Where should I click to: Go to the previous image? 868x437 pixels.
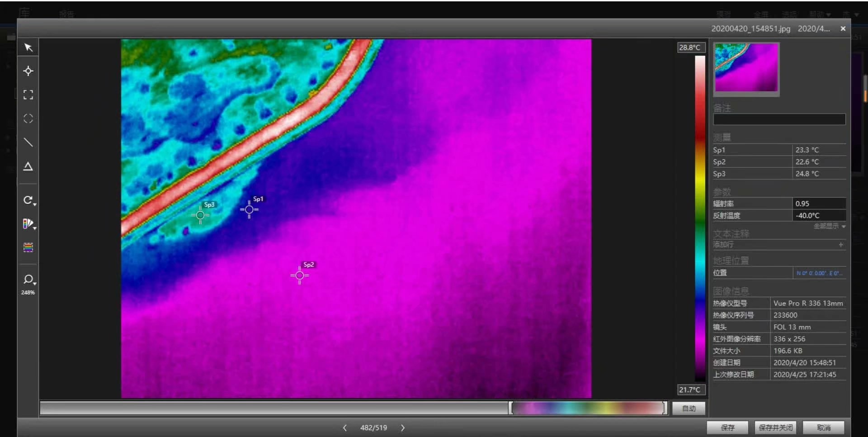tap(345, 427)
